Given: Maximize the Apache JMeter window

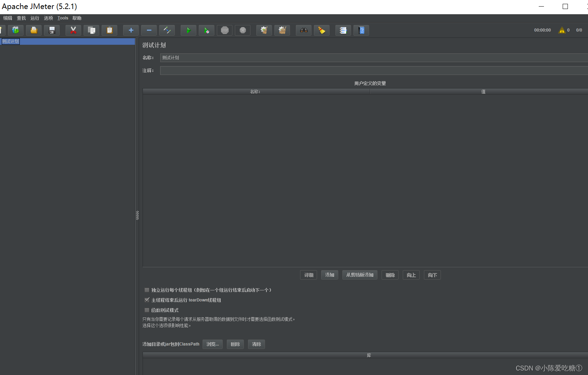Looking at the screenshot, I should pyautogui.click(x=565, y=7).
